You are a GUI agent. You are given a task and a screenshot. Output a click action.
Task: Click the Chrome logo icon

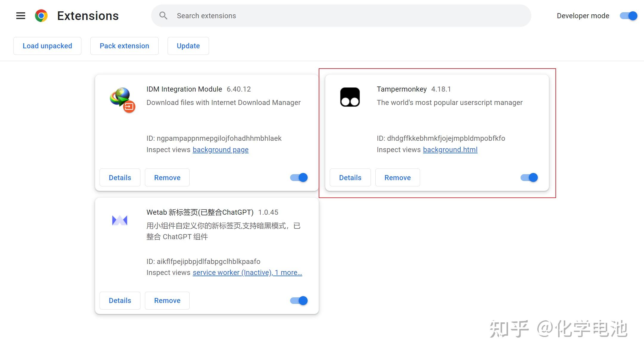point(41,16)
